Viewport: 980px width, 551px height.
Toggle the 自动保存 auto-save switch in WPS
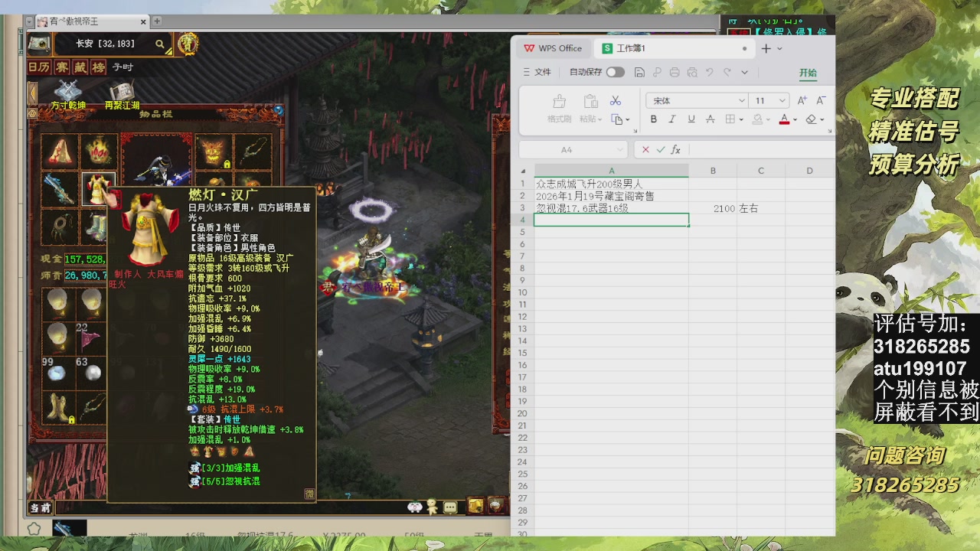[615, 72]
